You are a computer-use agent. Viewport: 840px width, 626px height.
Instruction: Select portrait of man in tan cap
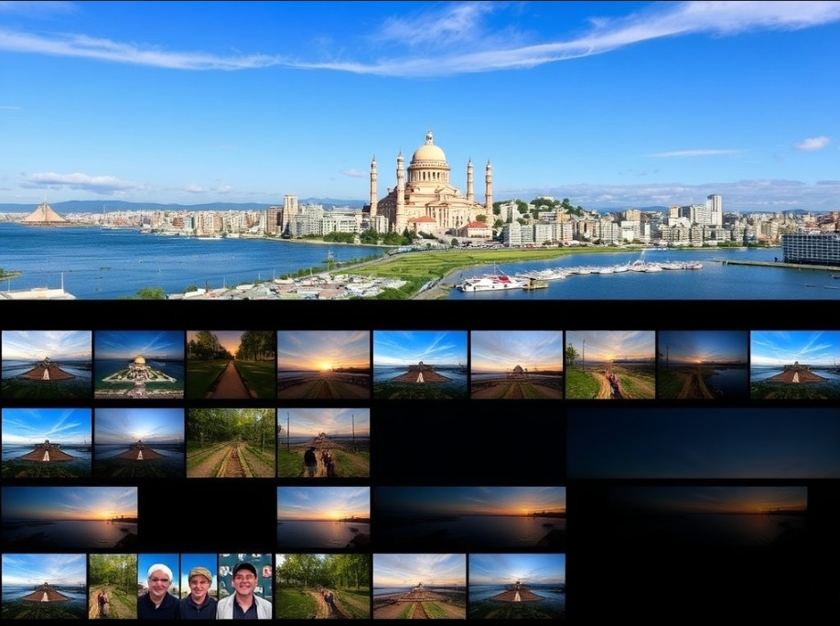tap(199, 586)
